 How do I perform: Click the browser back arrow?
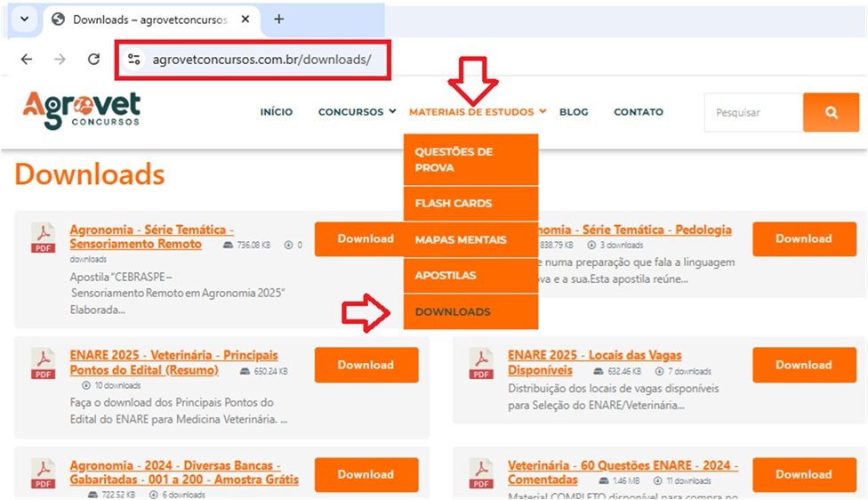point(27,60)
